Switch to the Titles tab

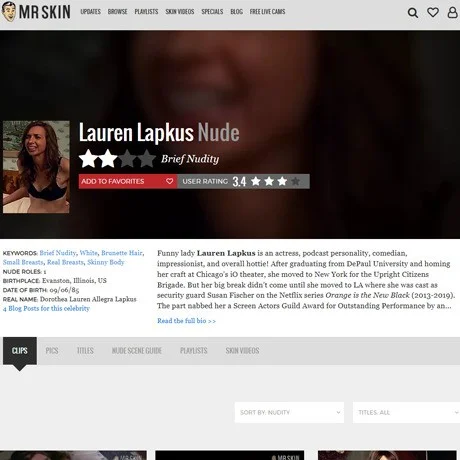coord(85,351)
